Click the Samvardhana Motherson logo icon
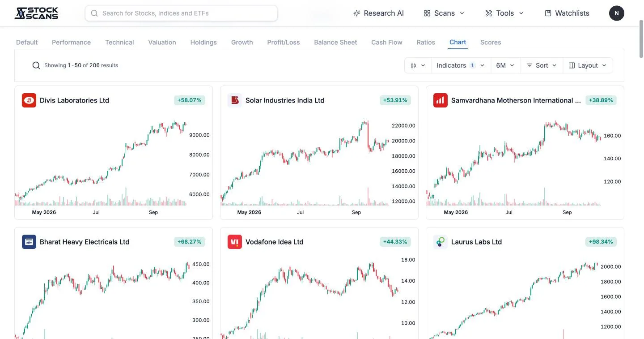This screenshot has width=644, height=339. tap(441, 100)
